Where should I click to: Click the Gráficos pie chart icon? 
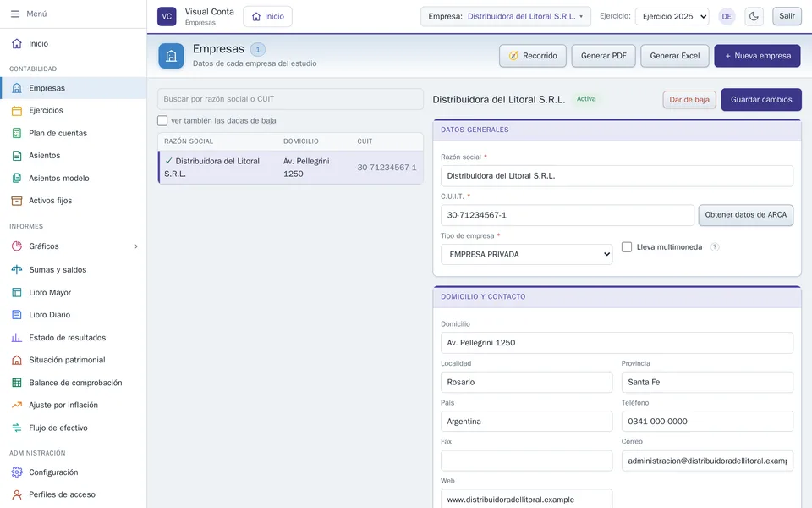click(x=17, y=246)
